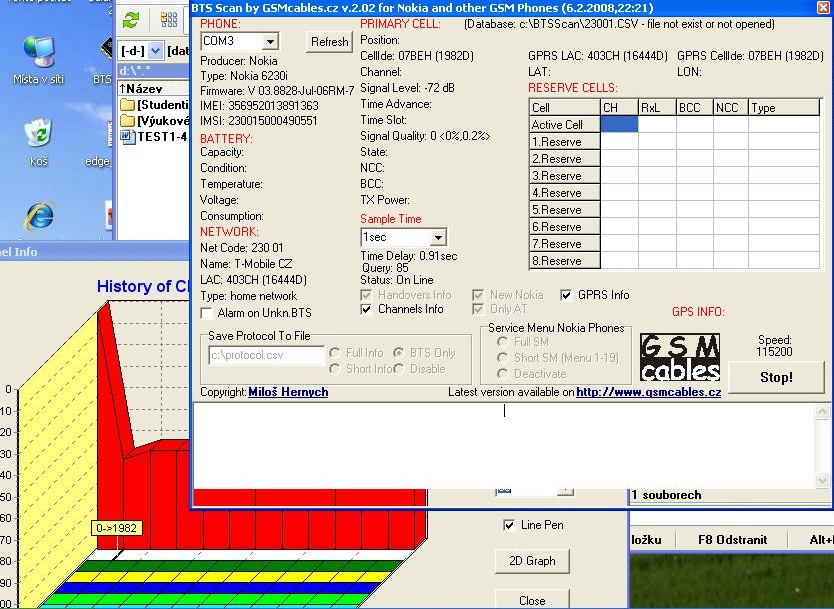The image size is (834, 609).
Task: Open the [Studenti folder in file manager
Action: click(155, 105)
